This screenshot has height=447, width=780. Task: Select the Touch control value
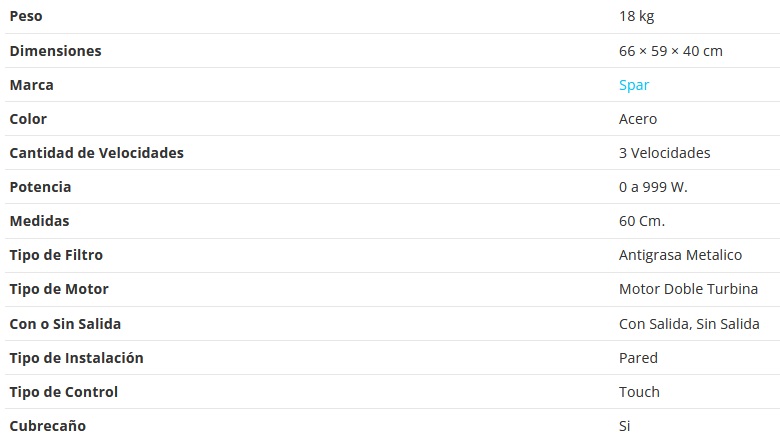639,392
